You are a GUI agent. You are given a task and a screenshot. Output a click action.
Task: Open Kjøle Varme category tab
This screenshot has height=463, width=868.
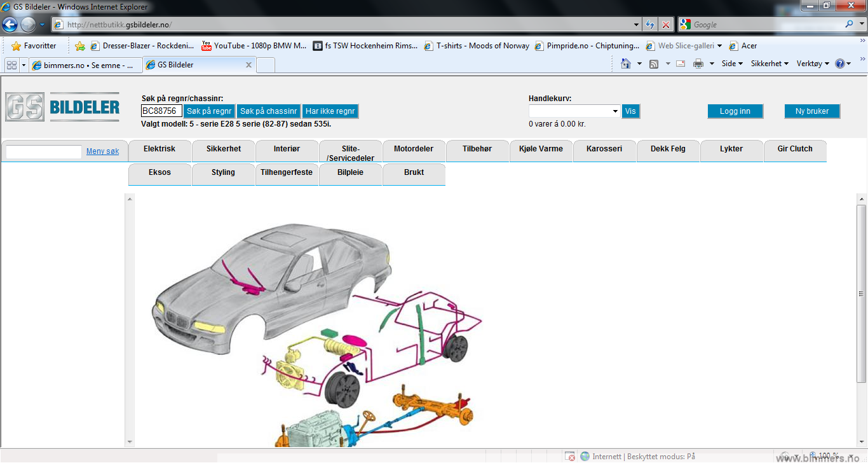(x=541, y=151)
